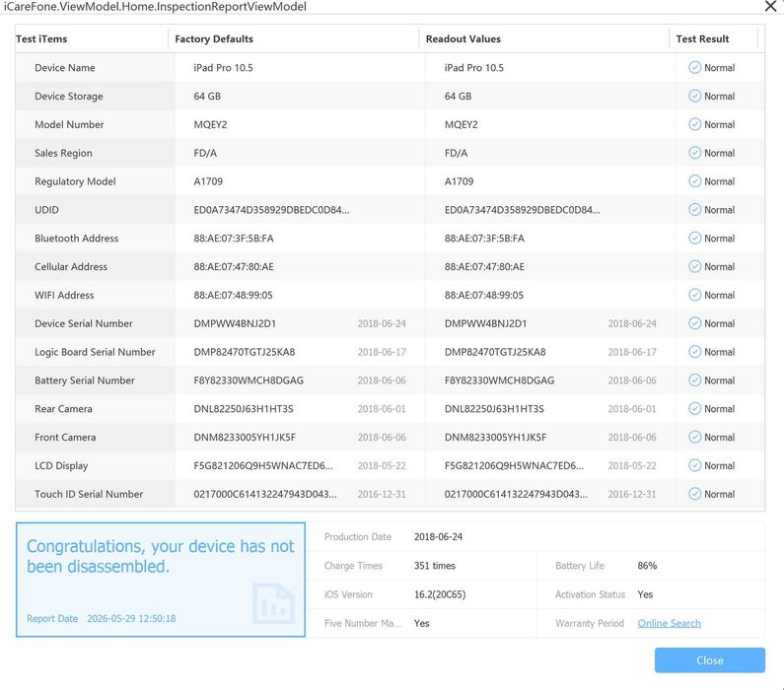Select the Logic Board Serial Number factory value
Screen dimensions: 784x690
(x=244, y=352)
